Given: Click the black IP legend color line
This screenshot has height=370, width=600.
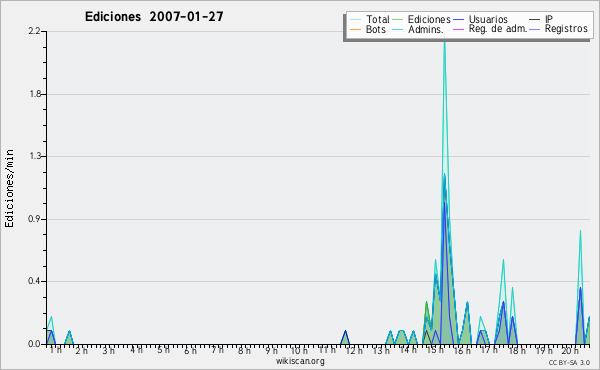Looking at the screenshot, I should (535, 19).
